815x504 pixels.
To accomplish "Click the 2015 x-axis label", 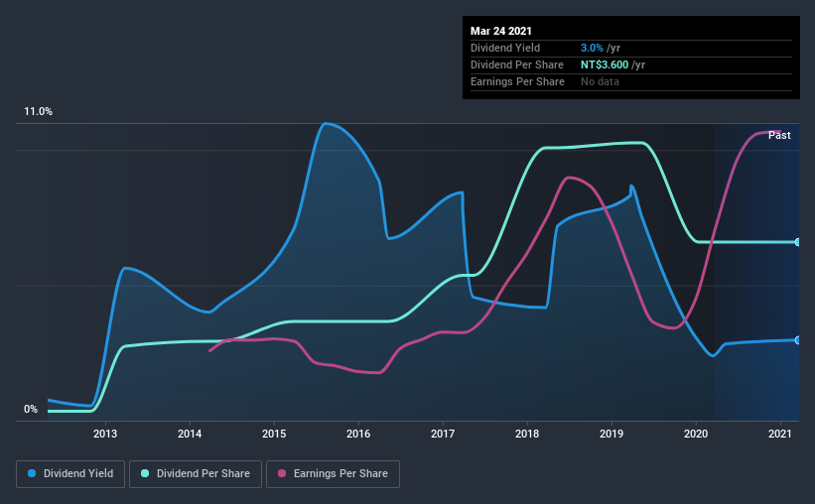I will tap(274, 434).
